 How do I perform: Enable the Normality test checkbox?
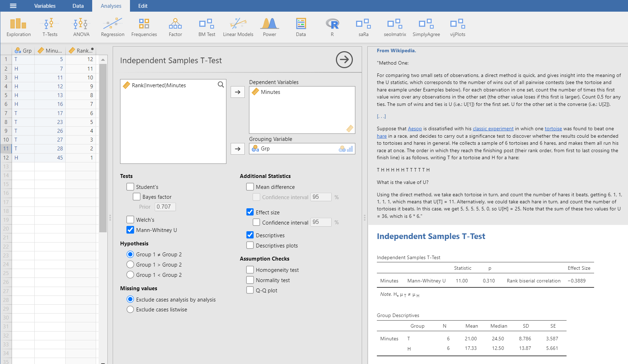(x=250, y=280)
